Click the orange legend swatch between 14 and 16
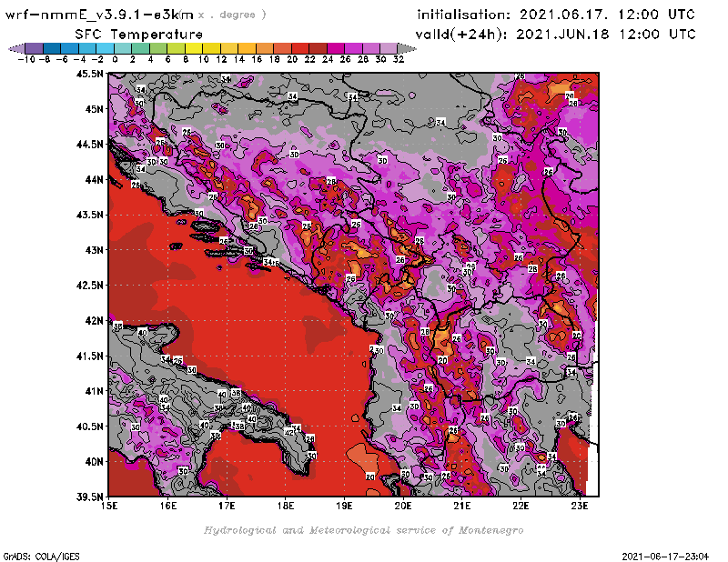This screenshot has height=562, width=728. point(247,48)
